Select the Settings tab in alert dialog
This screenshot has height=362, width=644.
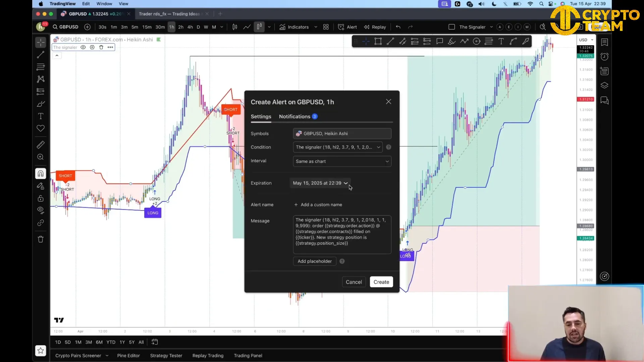[x=261, y=116]
